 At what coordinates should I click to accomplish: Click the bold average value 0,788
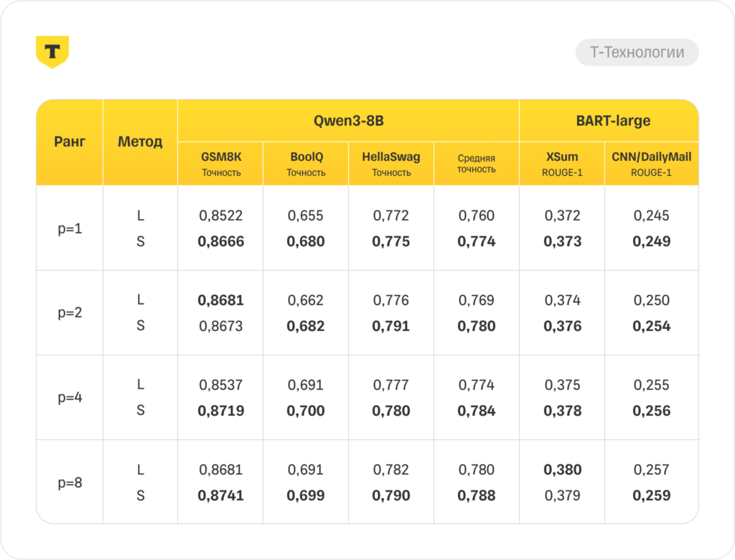tap(477, 496)
